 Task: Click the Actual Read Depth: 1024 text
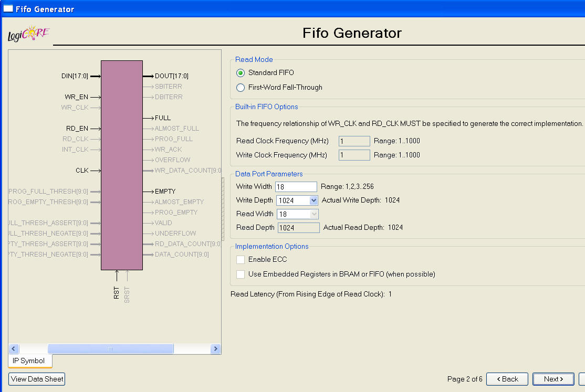point(363,228)
